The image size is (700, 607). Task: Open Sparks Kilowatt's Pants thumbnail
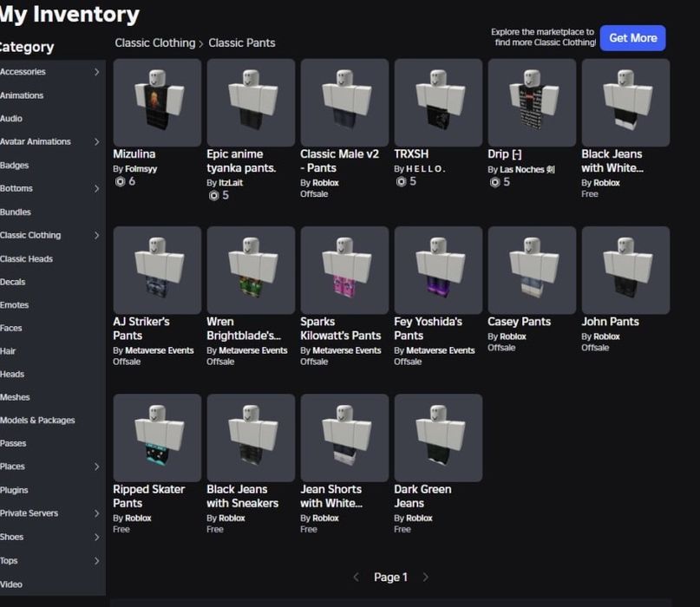(x=344, y=270)
